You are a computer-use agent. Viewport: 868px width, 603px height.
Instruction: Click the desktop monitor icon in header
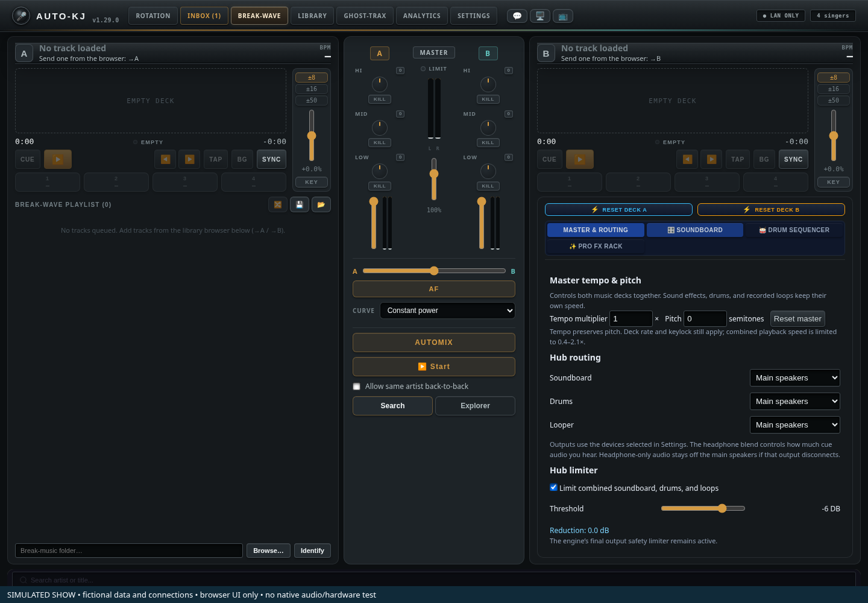540,16
